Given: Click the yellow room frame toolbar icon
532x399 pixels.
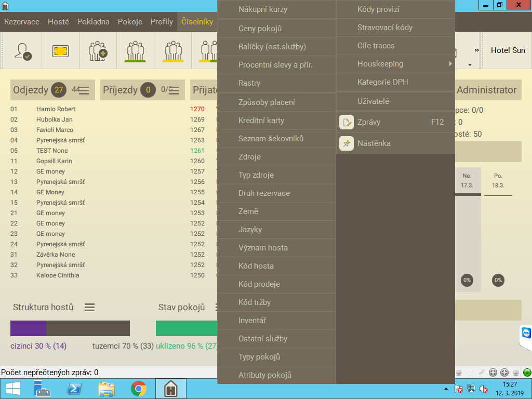Looking at the screenshot, I should pyautogui.click(x=60, y=50).
